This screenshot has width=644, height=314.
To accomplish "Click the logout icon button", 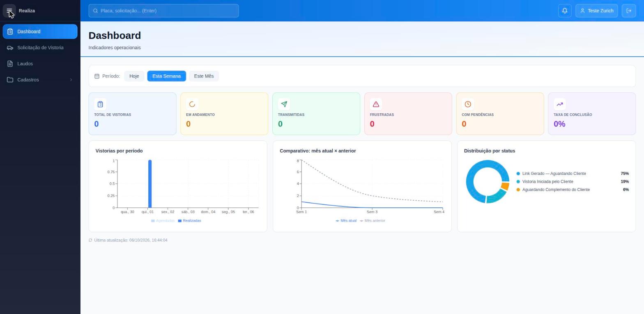I will (x=629, y=11).
